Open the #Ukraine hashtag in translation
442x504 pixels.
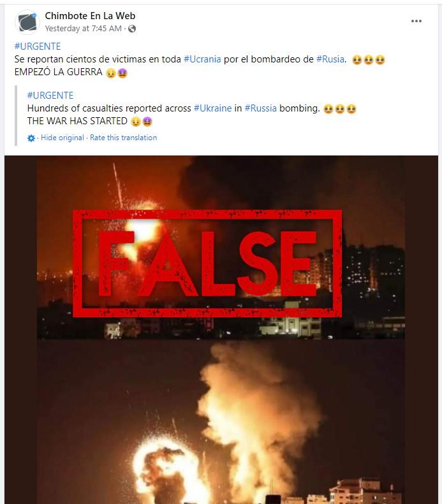click(212, 108)
